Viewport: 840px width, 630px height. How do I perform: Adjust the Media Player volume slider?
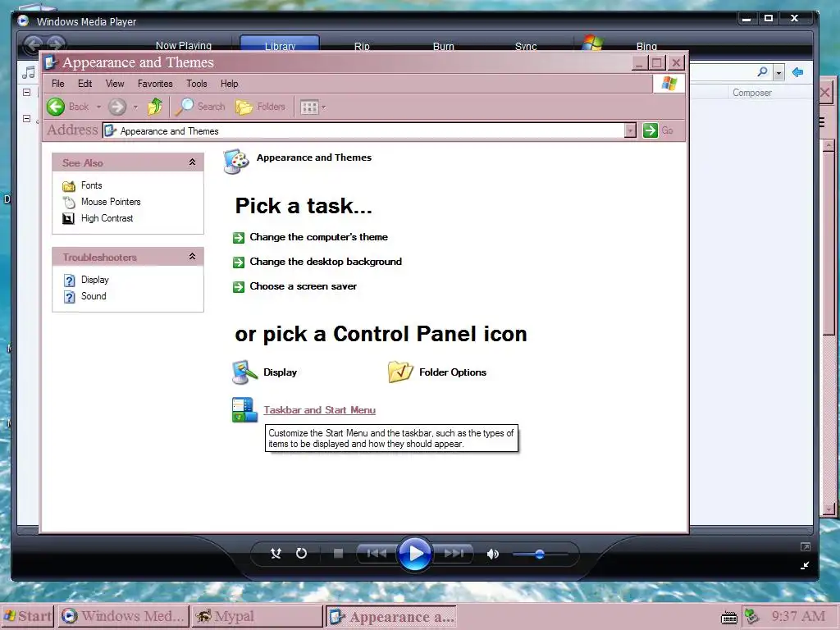[x=540, y=554]
